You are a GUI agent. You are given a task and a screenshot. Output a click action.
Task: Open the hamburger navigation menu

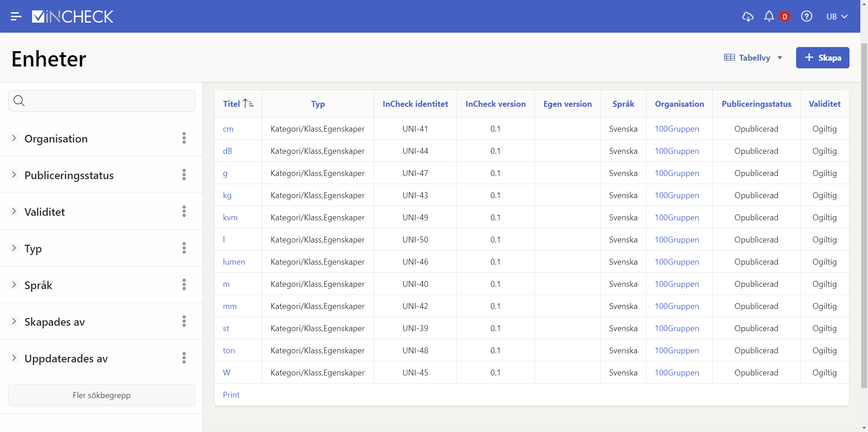click(x=16, y=16)
